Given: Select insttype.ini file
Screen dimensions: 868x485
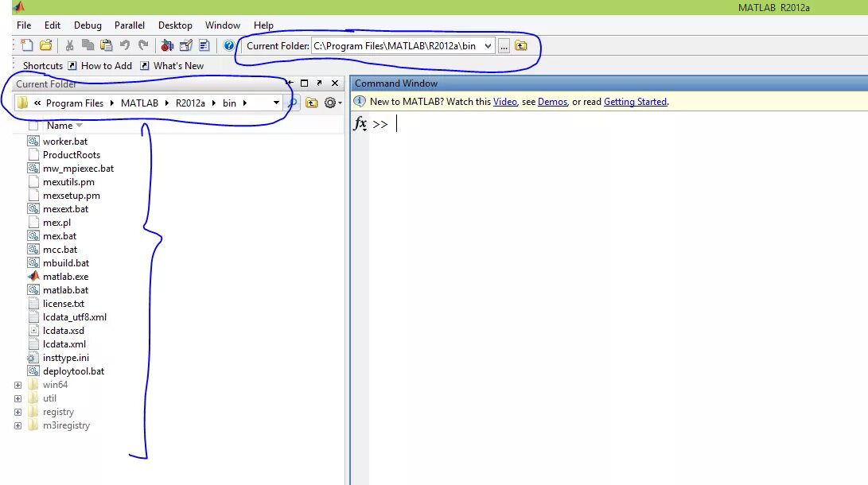Looking at the screenshot, I should (x=66, y=358).
